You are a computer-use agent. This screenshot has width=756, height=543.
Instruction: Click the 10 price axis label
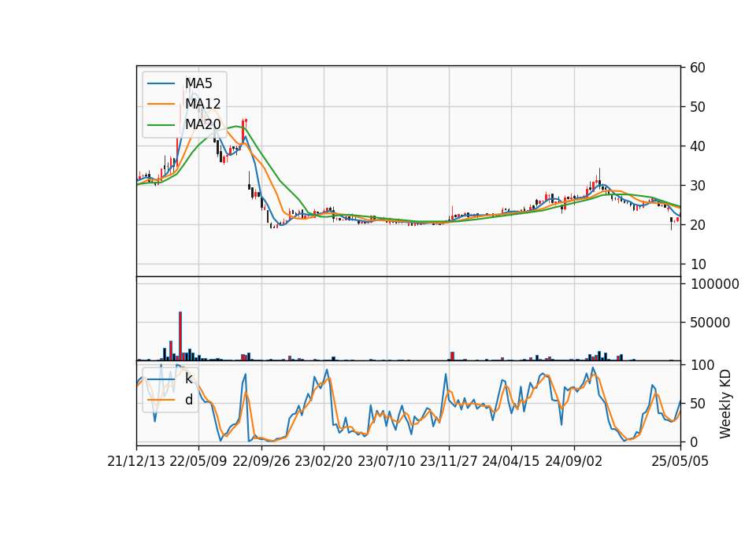tap(698, 264)
